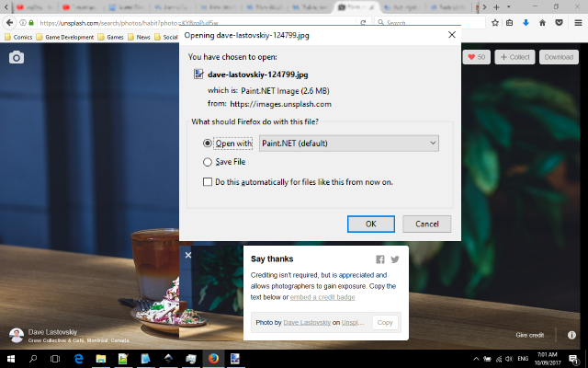The width and height of the screenshot is (588, 368).
Task: Enable 'Do this automatically' checkbox
Action: pos(208,182)
